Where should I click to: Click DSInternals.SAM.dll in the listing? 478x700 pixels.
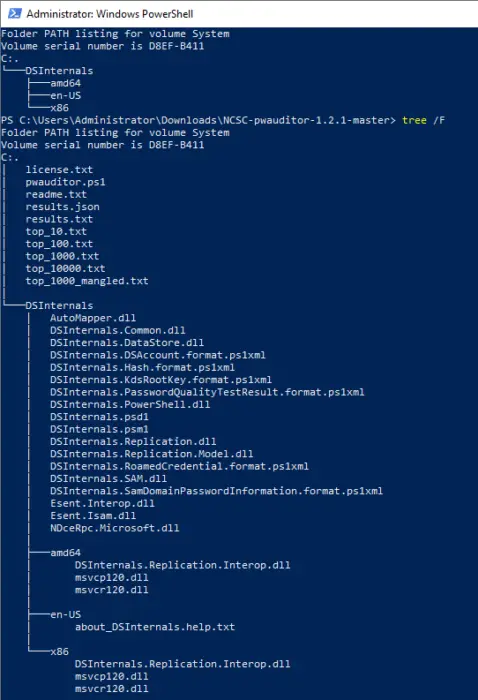(108, 479)
